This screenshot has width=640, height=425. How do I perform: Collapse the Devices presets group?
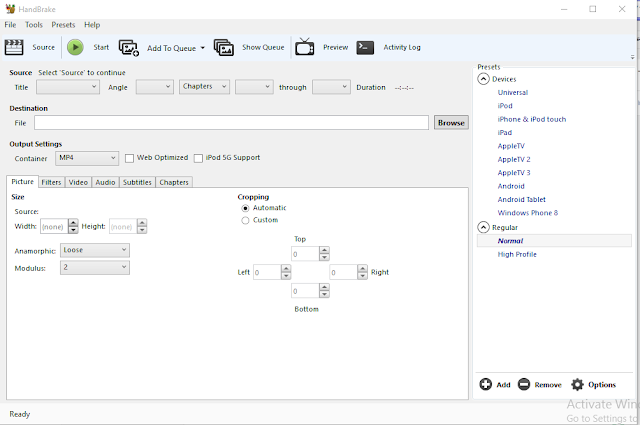pyautogui.click(x=483, y=79)
